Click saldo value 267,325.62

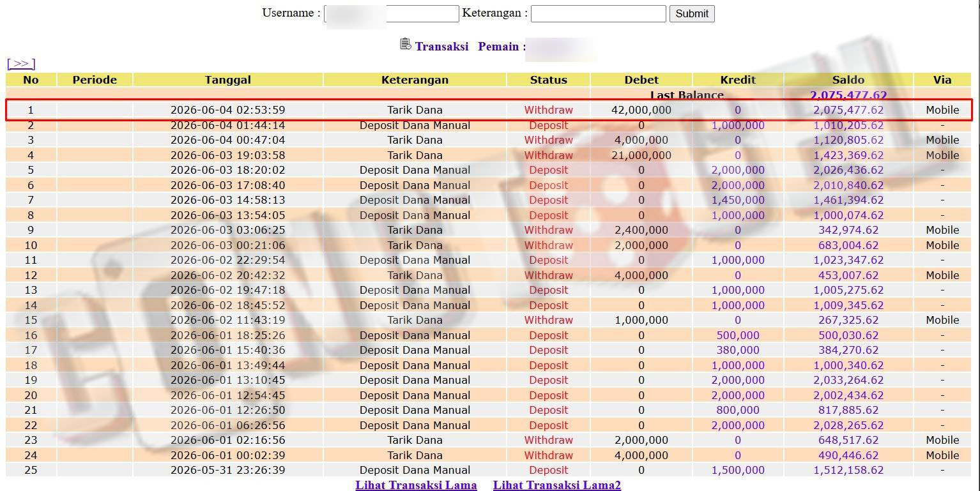(848, 320)
